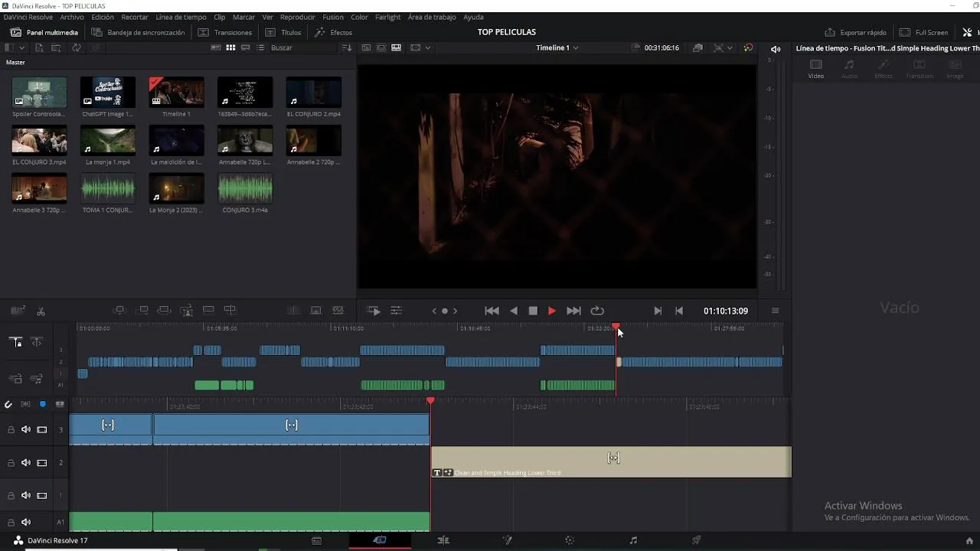Image resolution: width=980 pixels, height=551 pixels.
Task: Lock audio track A1
Action: pos(11,522)
